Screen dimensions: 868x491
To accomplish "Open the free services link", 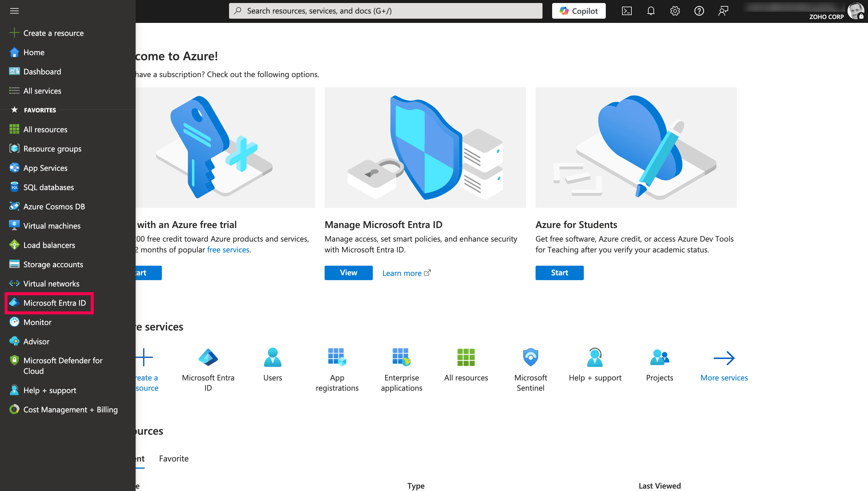I will [x=228, y=249].
